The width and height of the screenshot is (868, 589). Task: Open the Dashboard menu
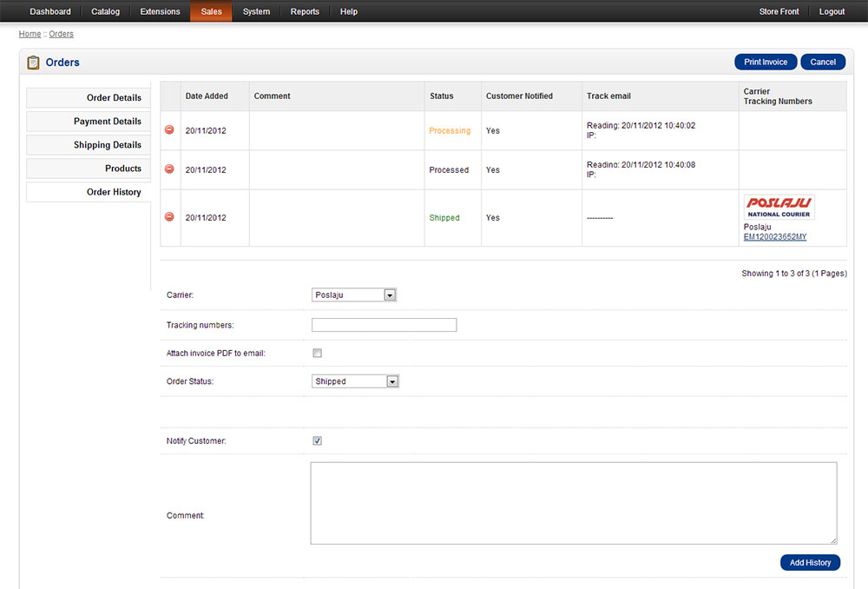click(x=49, y=11)
